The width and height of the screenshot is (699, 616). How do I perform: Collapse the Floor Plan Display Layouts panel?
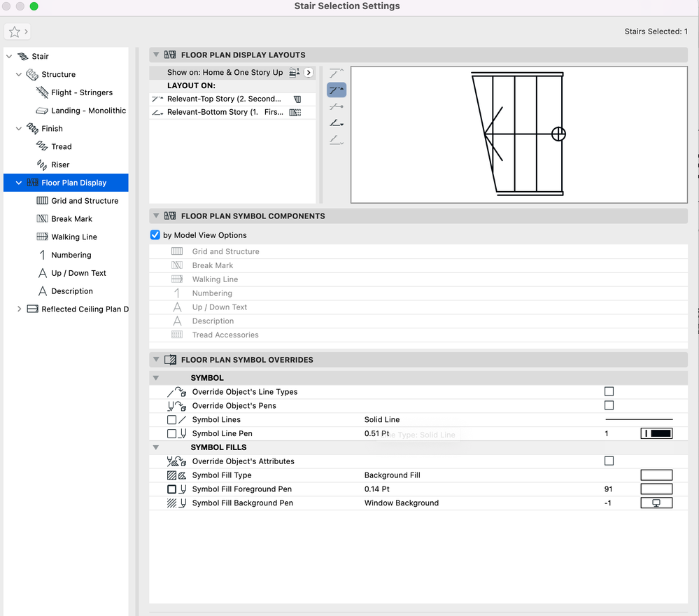(156, 55)
